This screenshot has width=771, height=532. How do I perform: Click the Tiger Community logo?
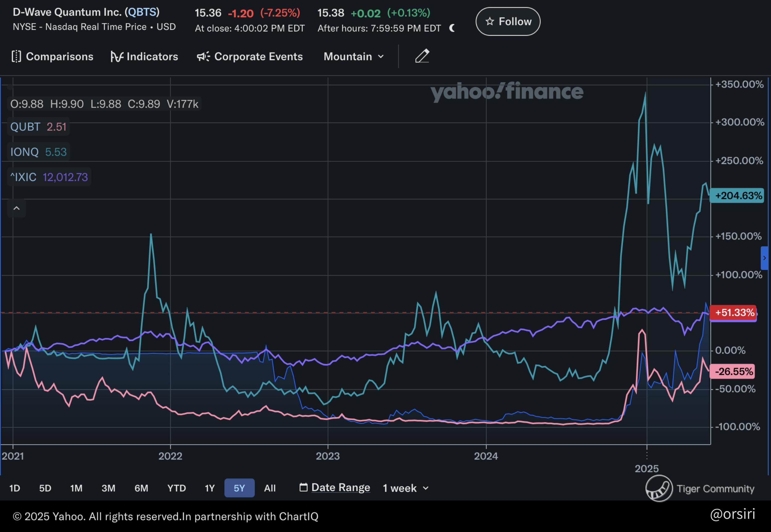(x=659, y=488)
